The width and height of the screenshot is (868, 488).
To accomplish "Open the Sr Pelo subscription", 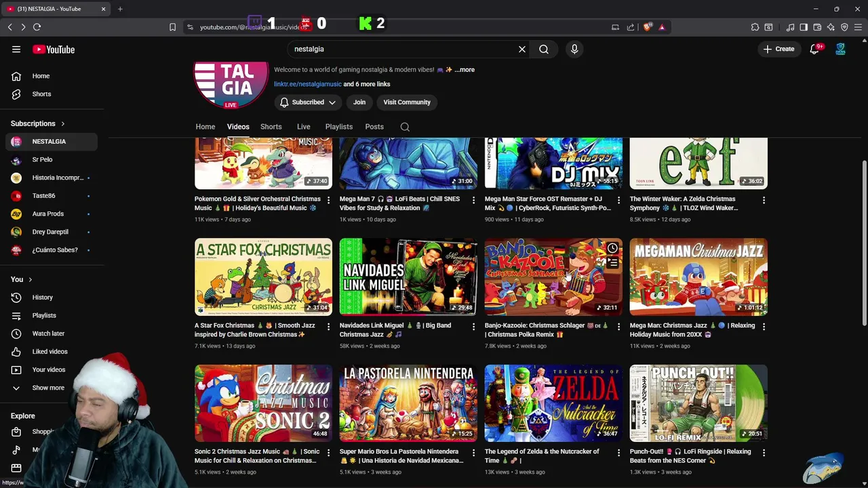I will click(52, 160).
